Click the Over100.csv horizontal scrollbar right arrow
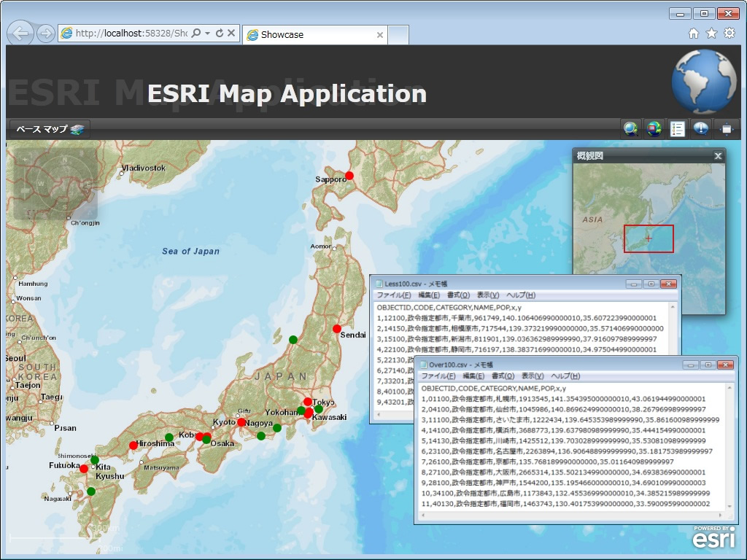The height and width of the screenshot is (560, 747). [720, 516]
